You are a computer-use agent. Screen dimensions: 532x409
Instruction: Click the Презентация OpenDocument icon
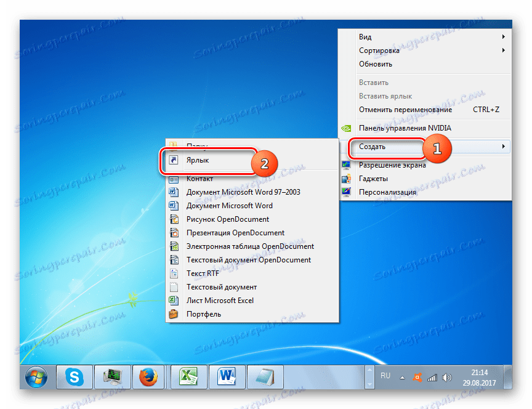click(x=174, y=233)
